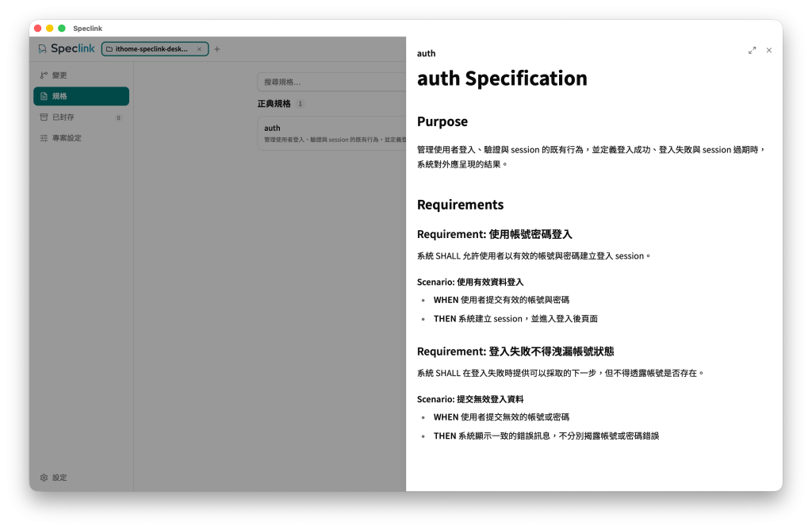Click the THEN 系統建立 session bullet
812x530 pixels.
point(515,319)
